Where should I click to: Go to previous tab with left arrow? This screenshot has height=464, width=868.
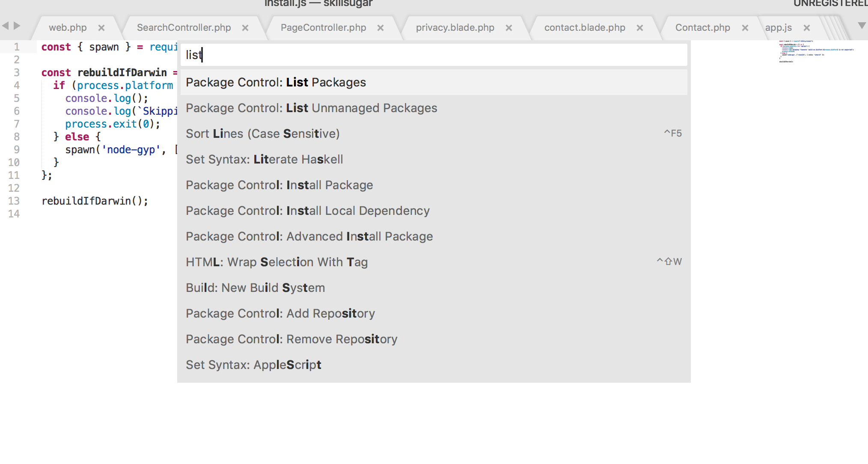[x=5, y=26]
